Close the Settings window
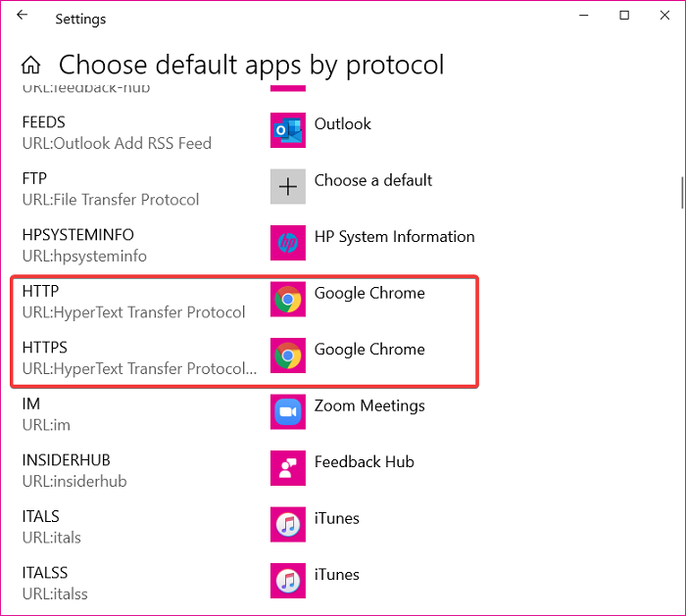The image size is (686, 616). 665,16
